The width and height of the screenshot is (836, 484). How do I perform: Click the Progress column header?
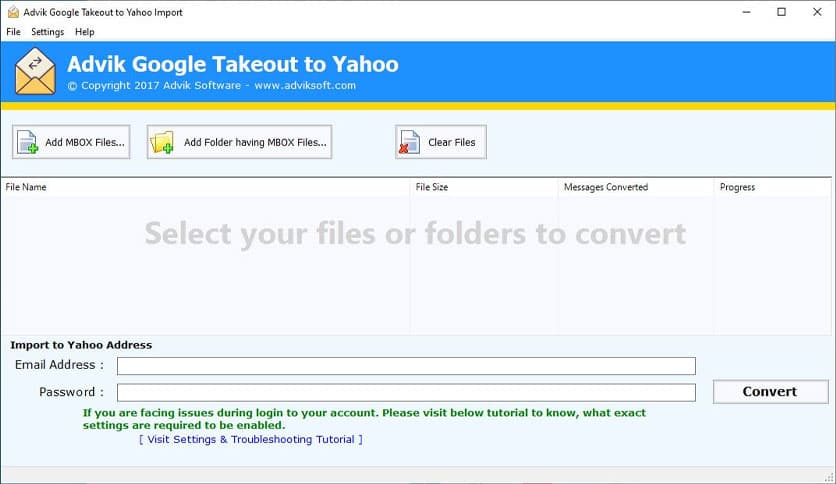click(x=773, y=187)
